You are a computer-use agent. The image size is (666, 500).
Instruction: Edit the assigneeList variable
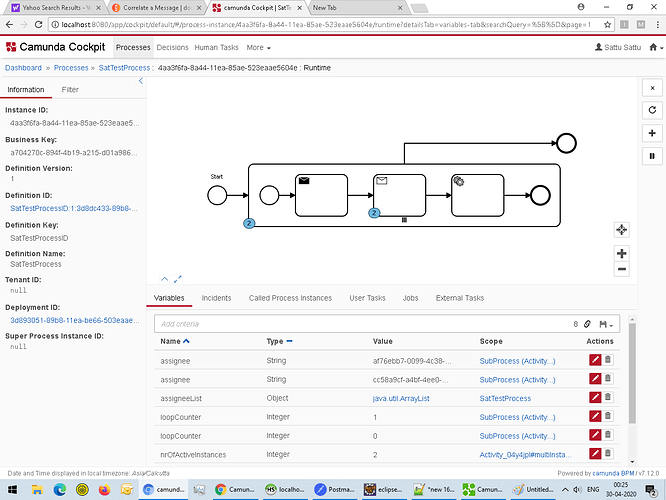595,398
